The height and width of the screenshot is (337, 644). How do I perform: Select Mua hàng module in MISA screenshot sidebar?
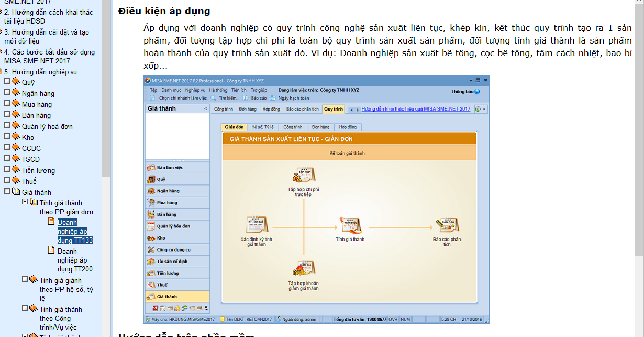coord(177,203)
